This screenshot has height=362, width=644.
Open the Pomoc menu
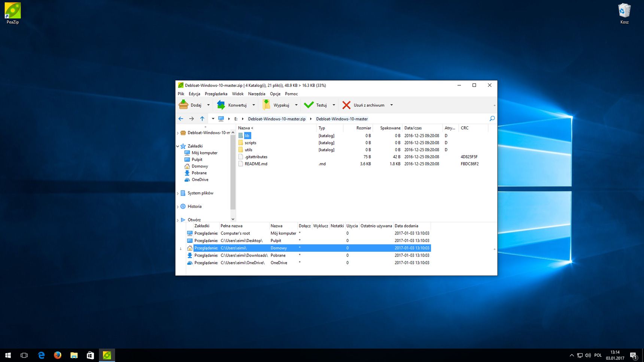point(291,94)
